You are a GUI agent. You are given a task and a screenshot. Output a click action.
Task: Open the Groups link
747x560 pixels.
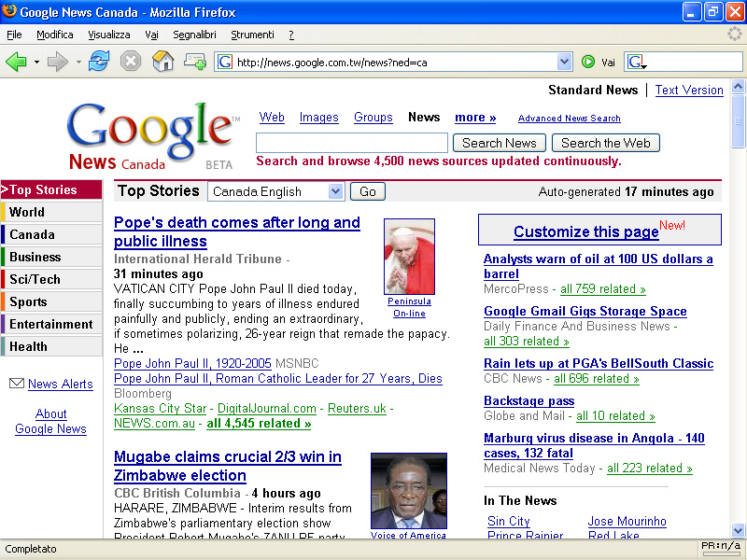pyautogui.click(x=373, y=118)
